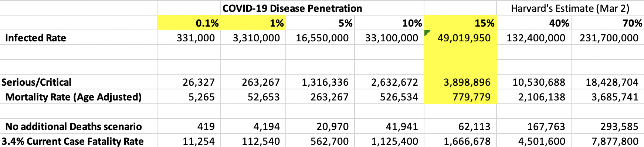
Task: Select the cell with 33,100,000
Action: tap(389, 38)
